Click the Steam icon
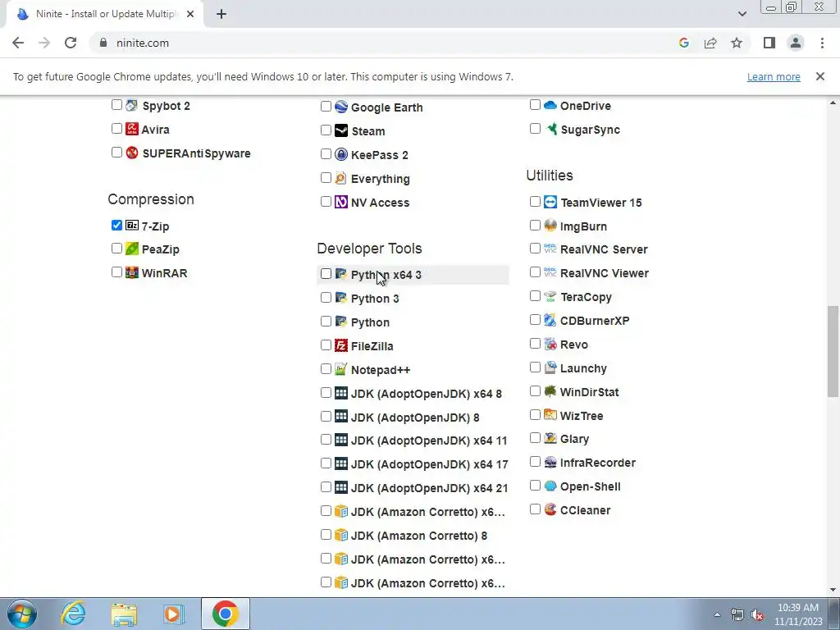Image resolution: width=840 pixels, height=630 pixels. 341,130
